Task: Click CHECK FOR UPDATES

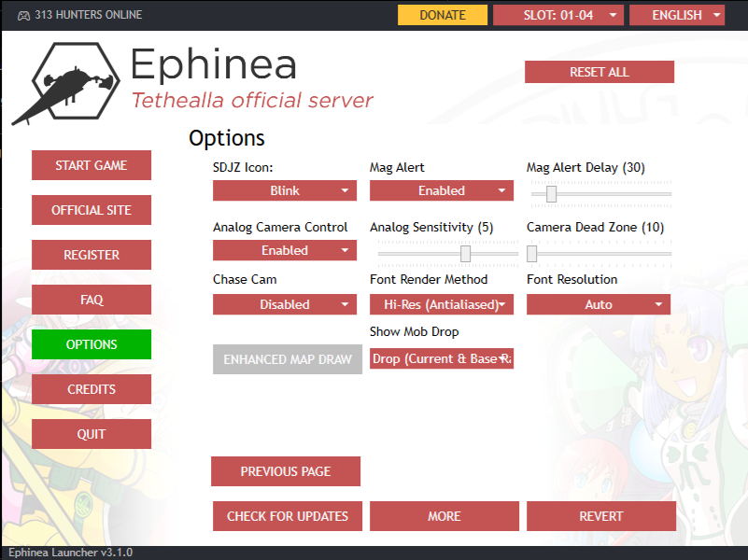Action: click(x=288, y=516)
